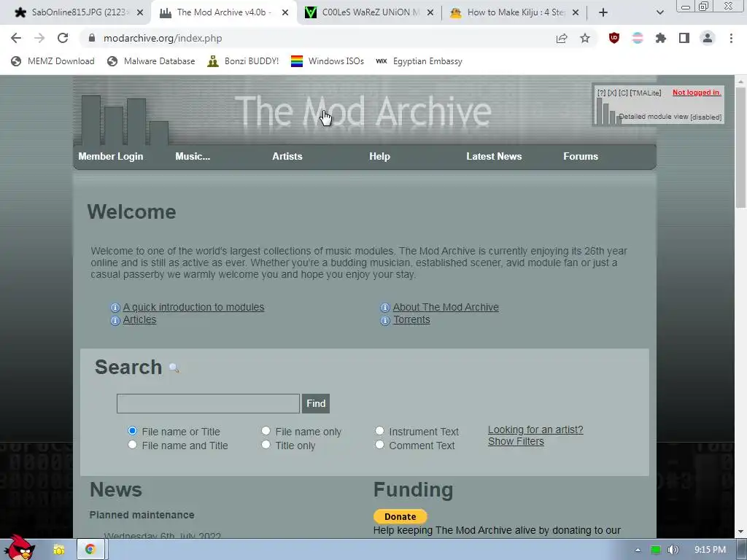Open the Artists menu
Viewport: 747px width, 560px height.
[x=287, y=156]
